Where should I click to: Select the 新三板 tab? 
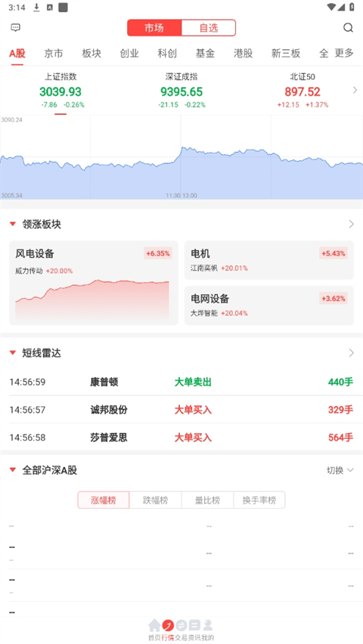pyautogui.click(x=286, y=53)
